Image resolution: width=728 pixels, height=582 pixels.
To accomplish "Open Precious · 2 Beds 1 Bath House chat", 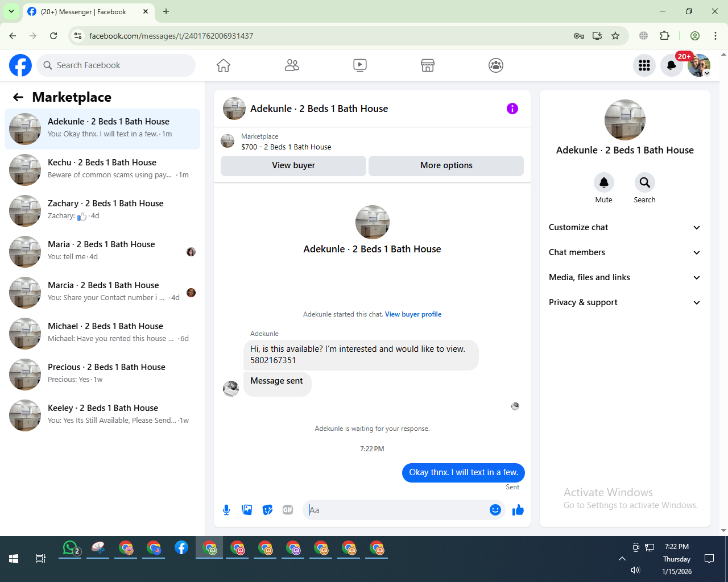I will coord(102,375).
